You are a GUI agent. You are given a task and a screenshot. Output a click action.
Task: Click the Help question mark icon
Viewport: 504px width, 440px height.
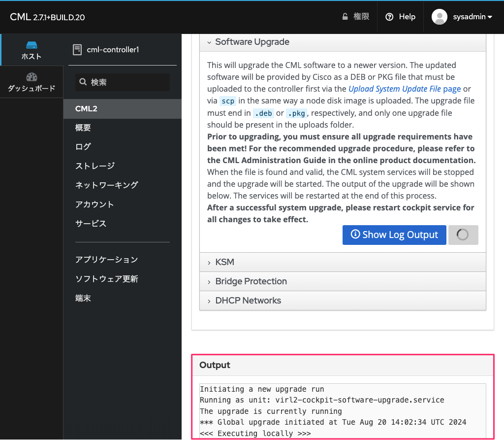[x=389, y=17]
